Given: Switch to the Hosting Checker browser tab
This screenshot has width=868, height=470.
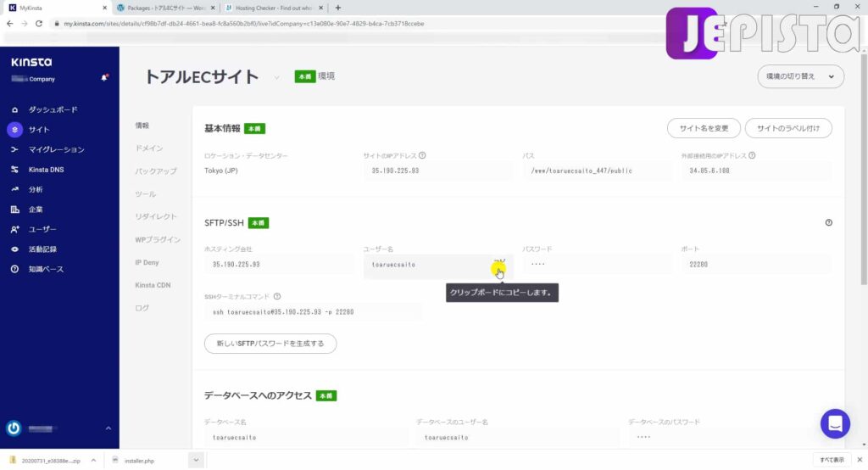Looking at the screenshot, I should [274, 8].
